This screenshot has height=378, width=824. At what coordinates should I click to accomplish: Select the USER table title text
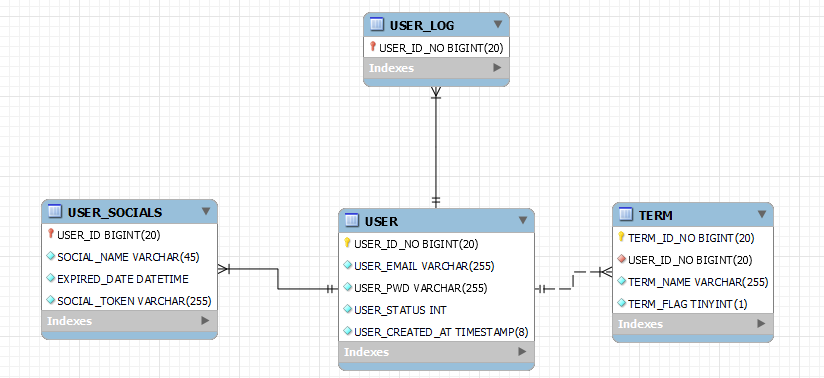pos(382,221)
